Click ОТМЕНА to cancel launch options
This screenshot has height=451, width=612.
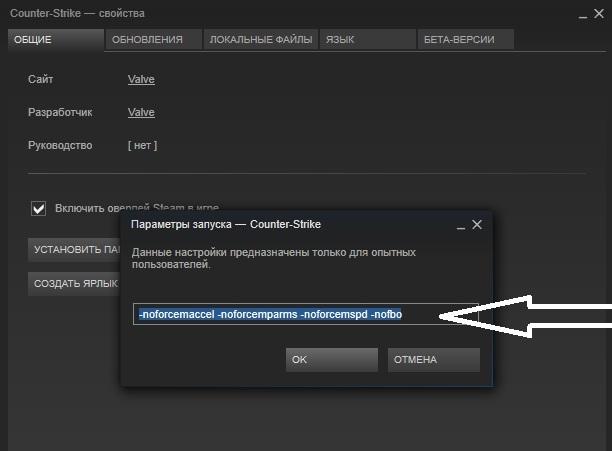click(x=434, y=360)
